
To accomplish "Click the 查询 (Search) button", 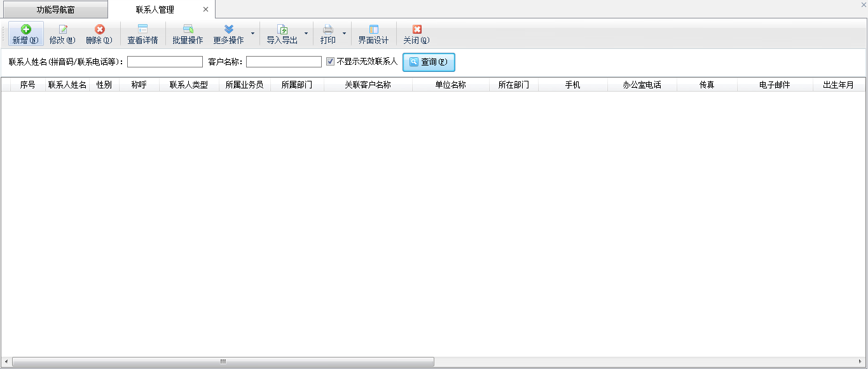I will 429,62.
